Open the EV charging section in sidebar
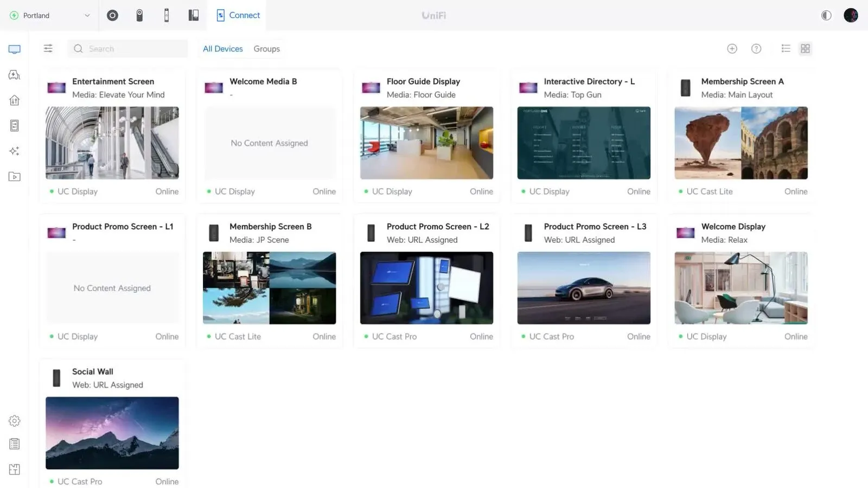868x488 pixels. point(15,75)
